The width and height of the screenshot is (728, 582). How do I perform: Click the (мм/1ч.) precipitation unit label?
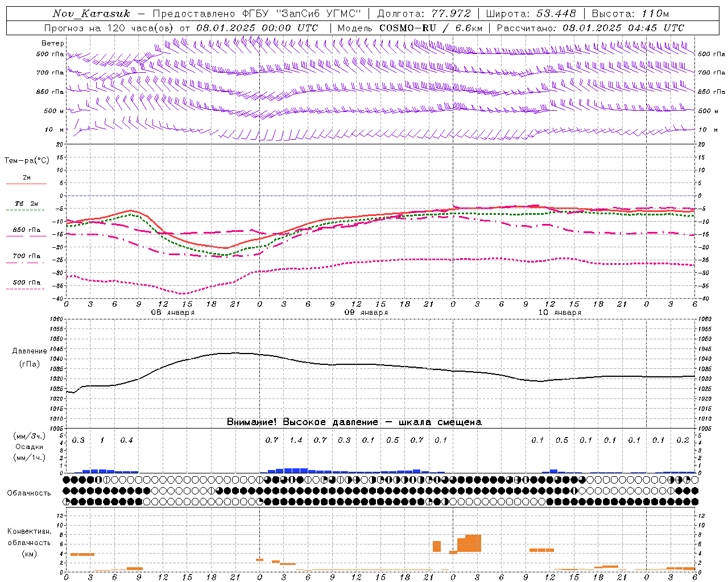coord(30,458)
